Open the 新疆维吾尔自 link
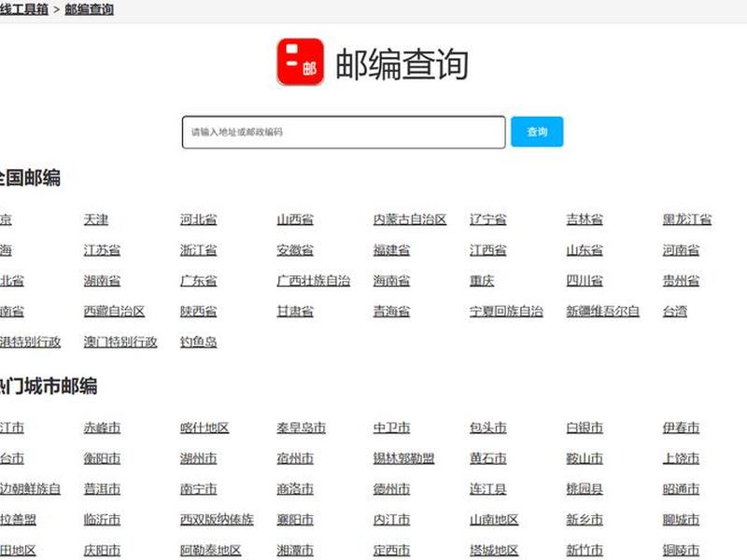This screenshot has height=560, width=747. (602, 312)
